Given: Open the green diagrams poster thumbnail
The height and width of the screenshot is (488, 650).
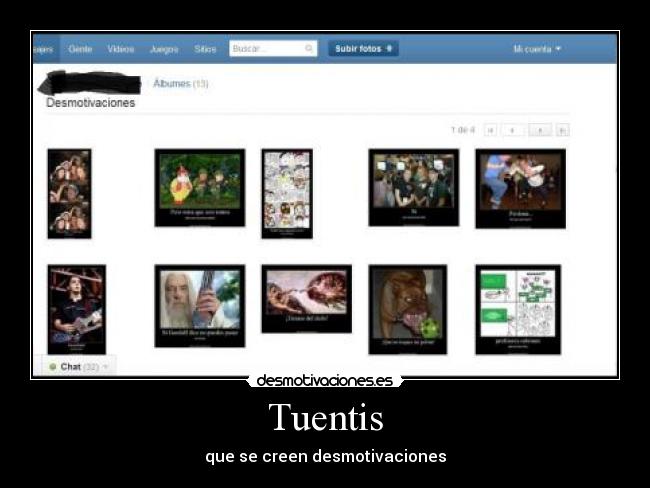Looking at the screenshot, I should pos(518,309).
